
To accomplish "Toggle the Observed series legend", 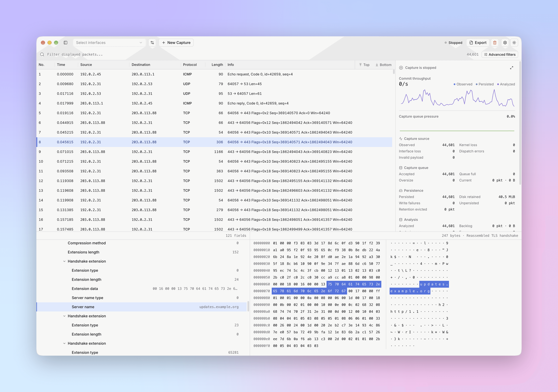I will coord(463,84).
